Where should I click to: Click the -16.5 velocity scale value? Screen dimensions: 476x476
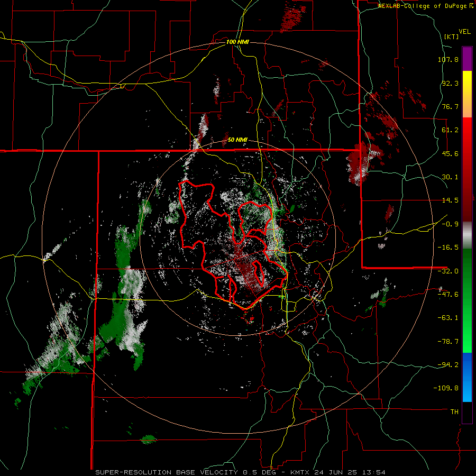click(448, 248)
